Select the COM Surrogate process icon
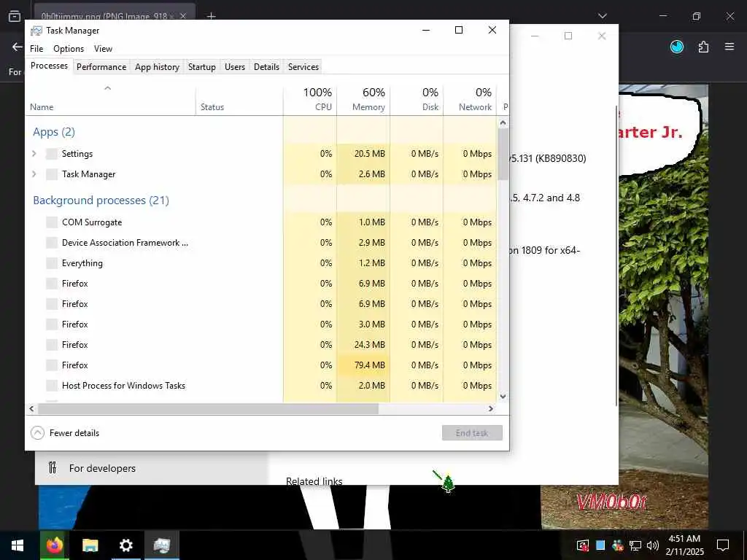 (52, 222)
